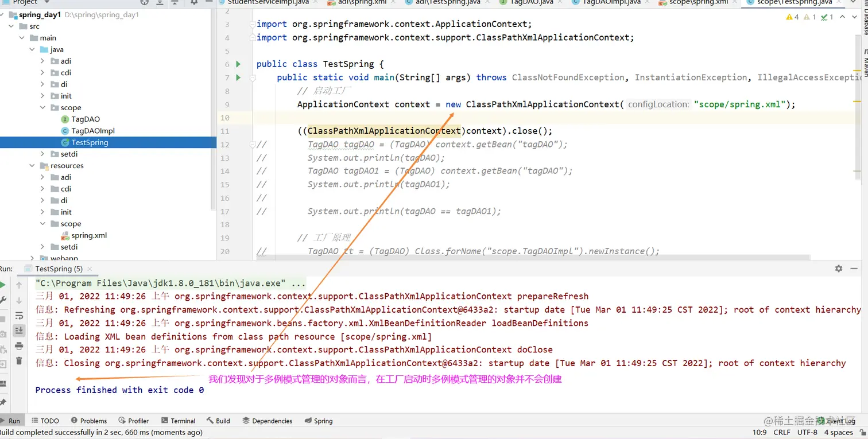Close the TestSpring (5) run tab
Screen dimensions: 868x439
coord(90,269)
